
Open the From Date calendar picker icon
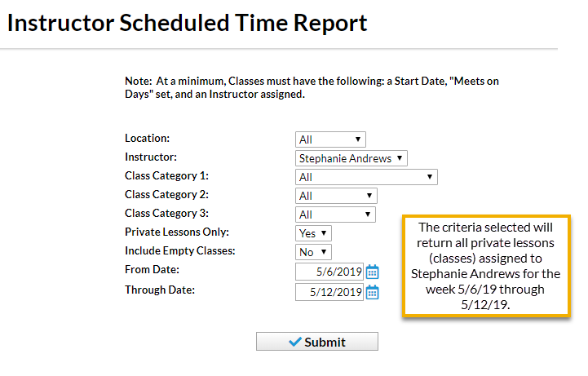pyautogui.click(x=373, y=272)
